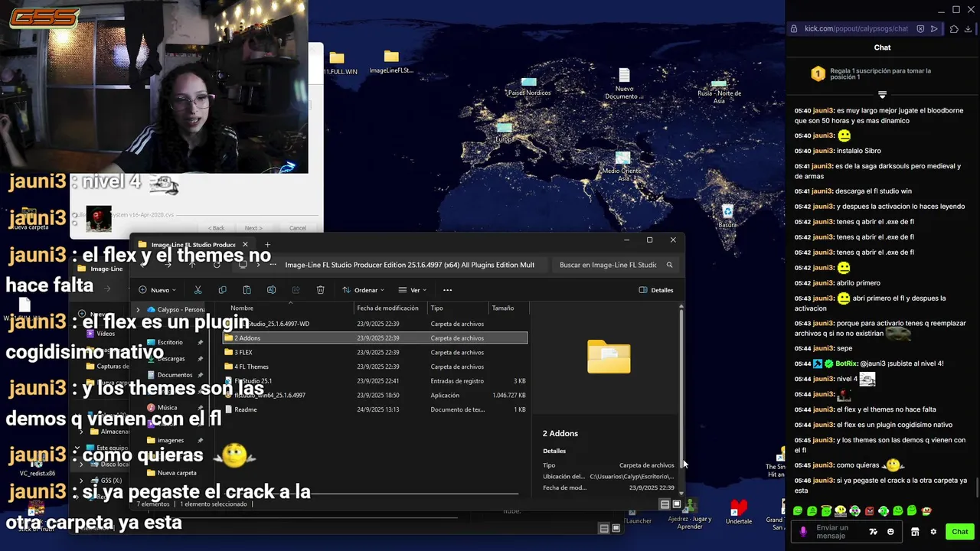Click the Next button in installer window
This screenshot has width=980, height=551.
pyautogui.click(x=253, y=228)
